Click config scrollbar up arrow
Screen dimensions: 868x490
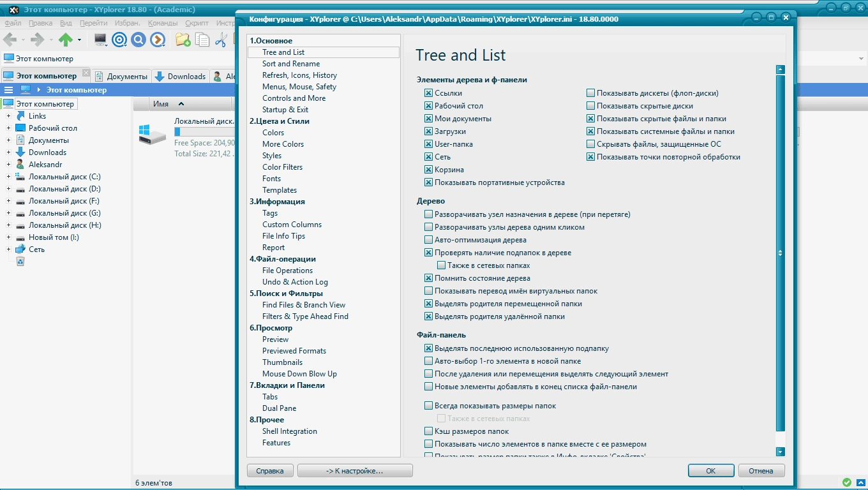point(780,70)
